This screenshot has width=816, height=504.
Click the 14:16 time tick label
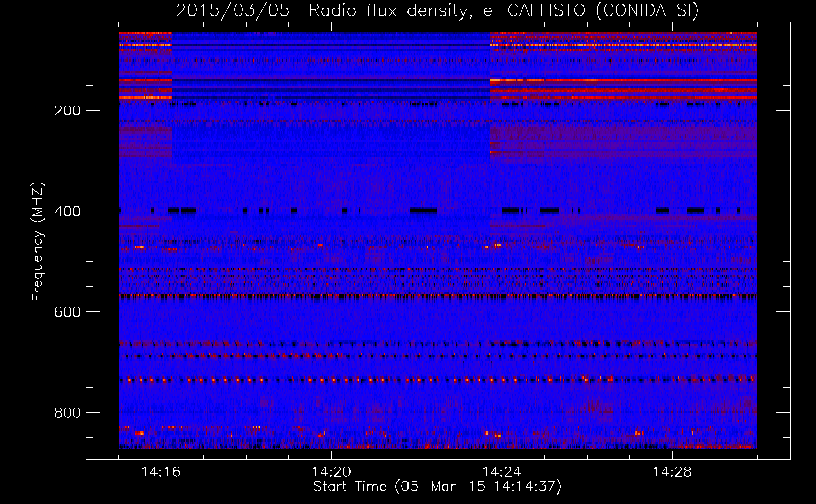click(x=161, y=472)
